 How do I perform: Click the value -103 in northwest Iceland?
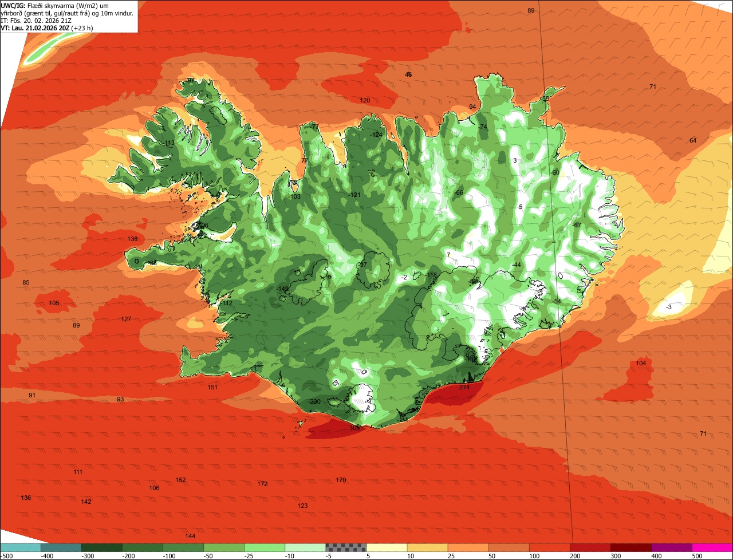[294, 197]
